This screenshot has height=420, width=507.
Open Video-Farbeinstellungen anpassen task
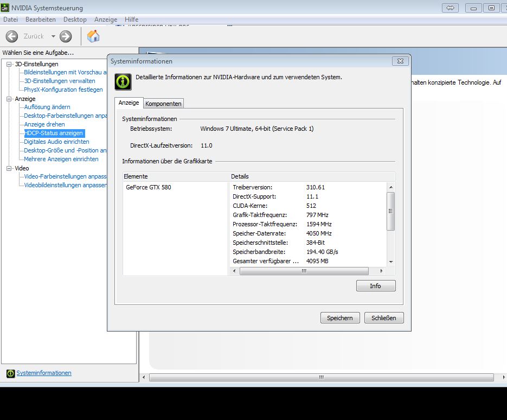point(65,176)
